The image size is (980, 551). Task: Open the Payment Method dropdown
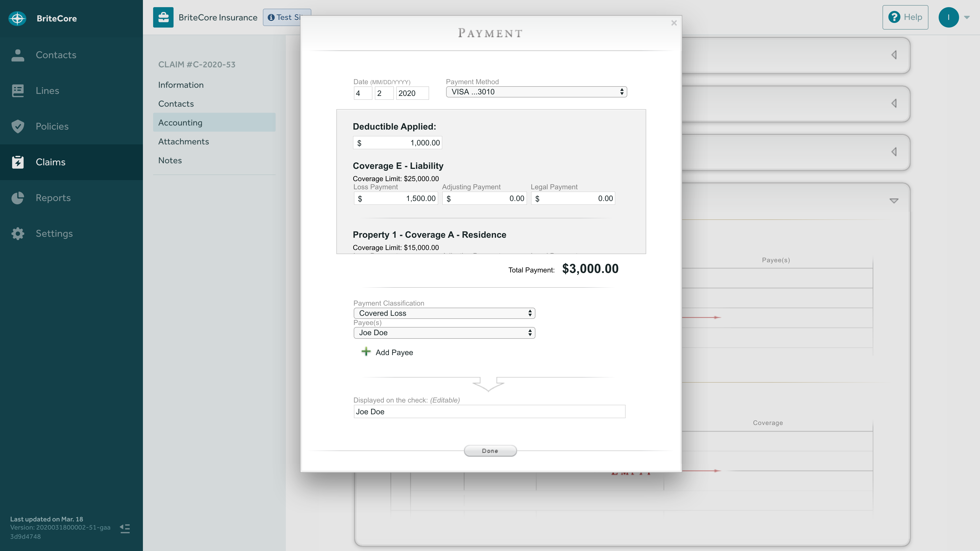point(536,92)
